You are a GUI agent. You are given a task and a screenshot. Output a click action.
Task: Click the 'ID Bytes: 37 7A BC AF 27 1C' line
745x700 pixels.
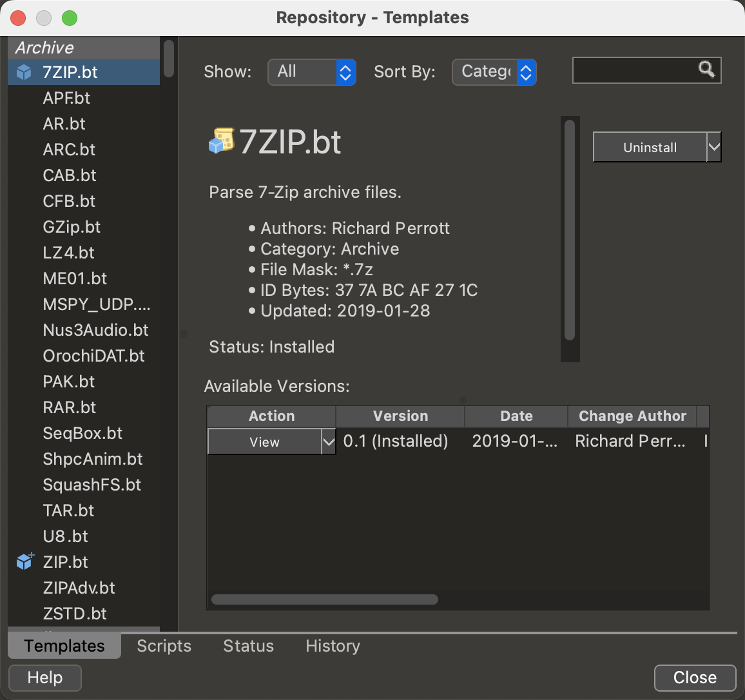coord(369,290)
